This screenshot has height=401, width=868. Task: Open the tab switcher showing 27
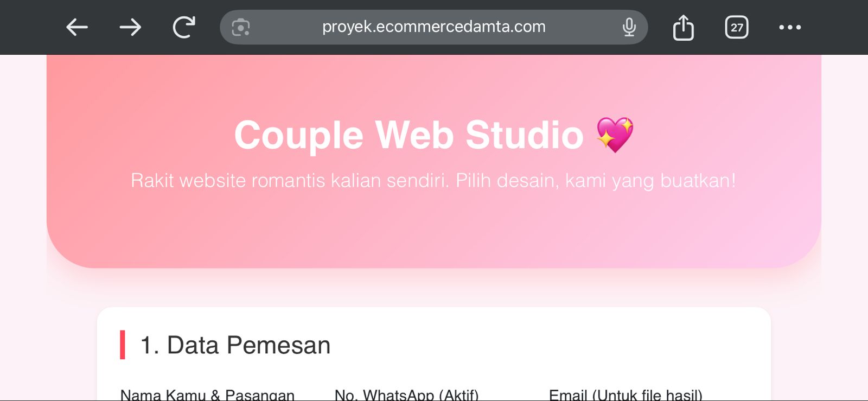tap(737, 27)
